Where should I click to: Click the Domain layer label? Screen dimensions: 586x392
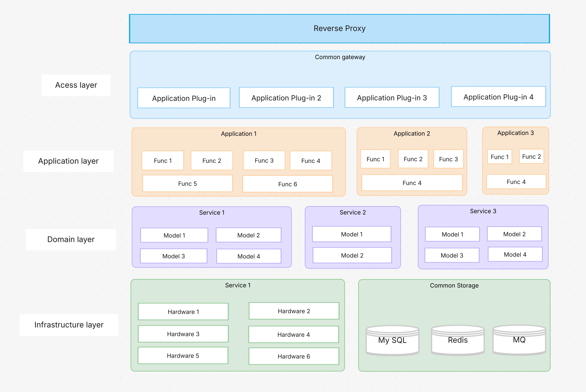(x=71, y=239)
